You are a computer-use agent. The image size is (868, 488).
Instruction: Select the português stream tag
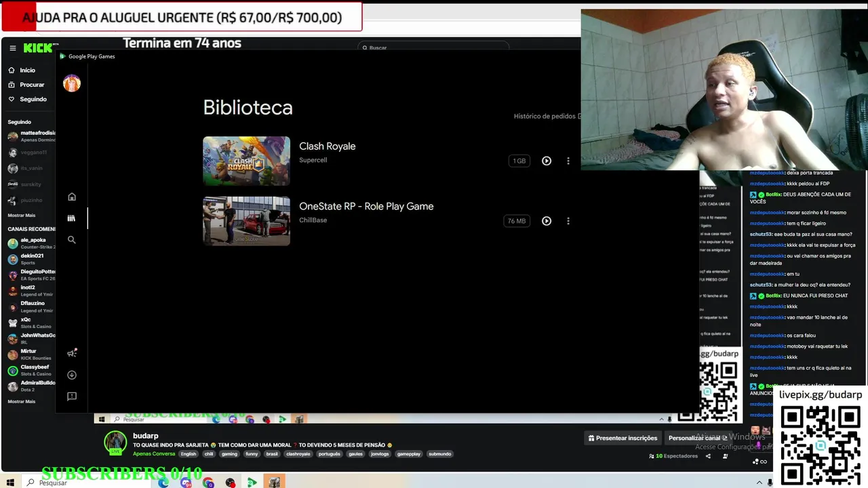pos(329,454)
